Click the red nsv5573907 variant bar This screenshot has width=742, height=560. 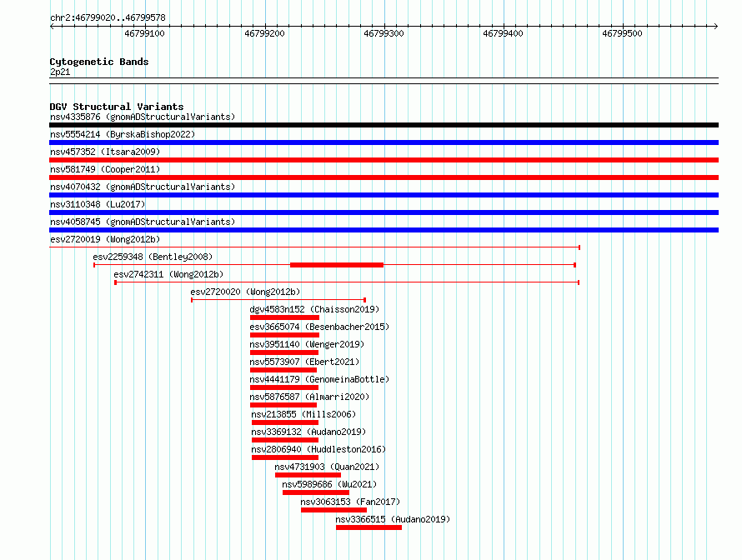tap(283, 370)
